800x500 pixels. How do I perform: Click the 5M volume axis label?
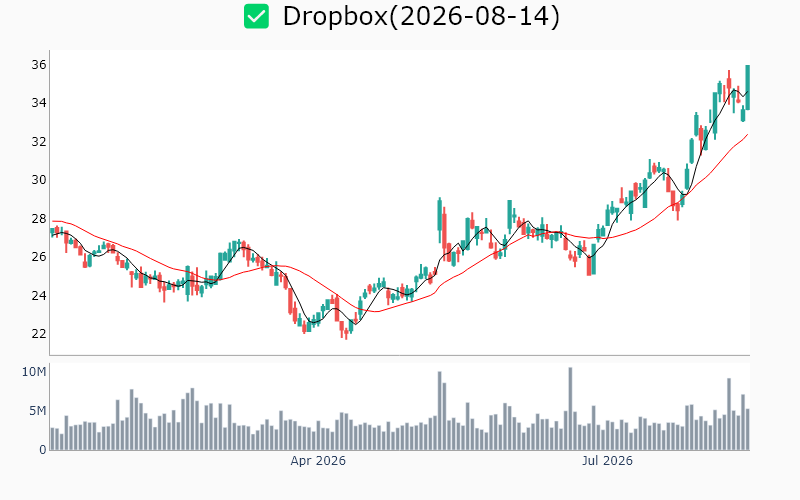pos(37,411)
